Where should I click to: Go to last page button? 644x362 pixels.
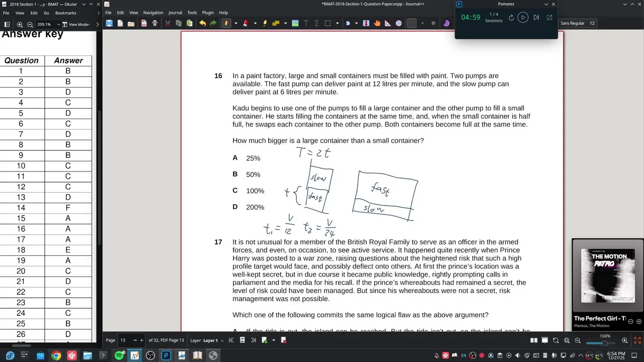click(x=253, y=340)
